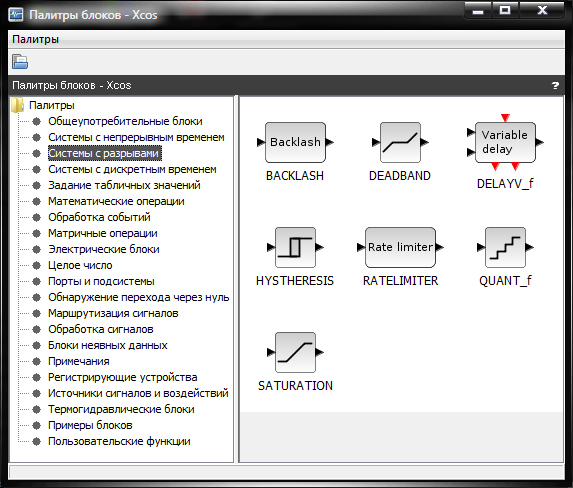Click the splitter between tree and blocks
Screen dimensions: 573x488
click(x=236, y=279)
